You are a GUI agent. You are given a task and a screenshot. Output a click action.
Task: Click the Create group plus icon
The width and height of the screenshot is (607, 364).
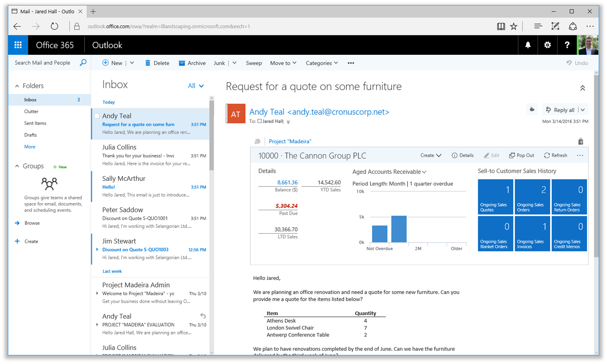tap(17, 241)
